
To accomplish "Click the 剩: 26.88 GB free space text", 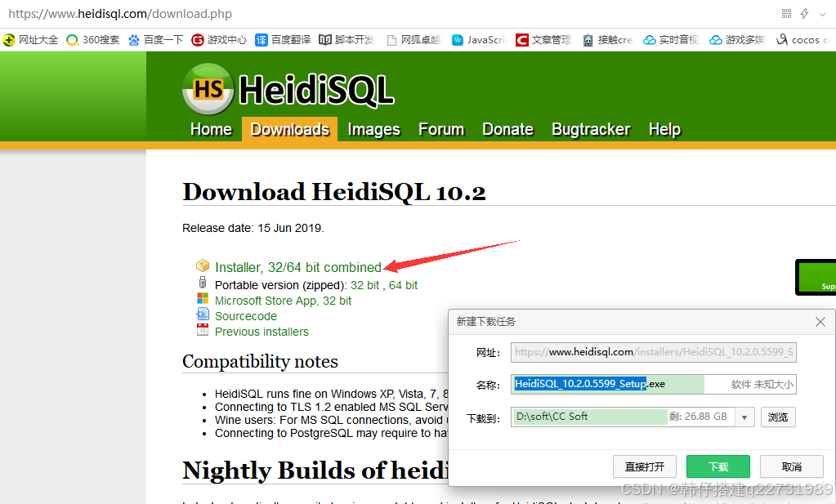I will (698, 417).
